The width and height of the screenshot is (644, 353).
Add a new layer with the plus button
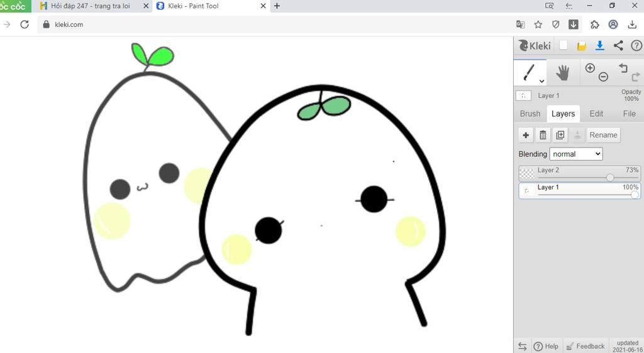point(526,135)
